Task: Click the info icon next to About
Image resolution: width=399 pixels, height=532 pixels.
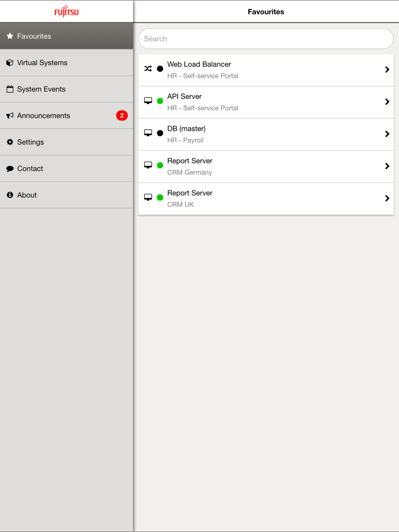Action: pyautogui.click(x=10, y=195)
